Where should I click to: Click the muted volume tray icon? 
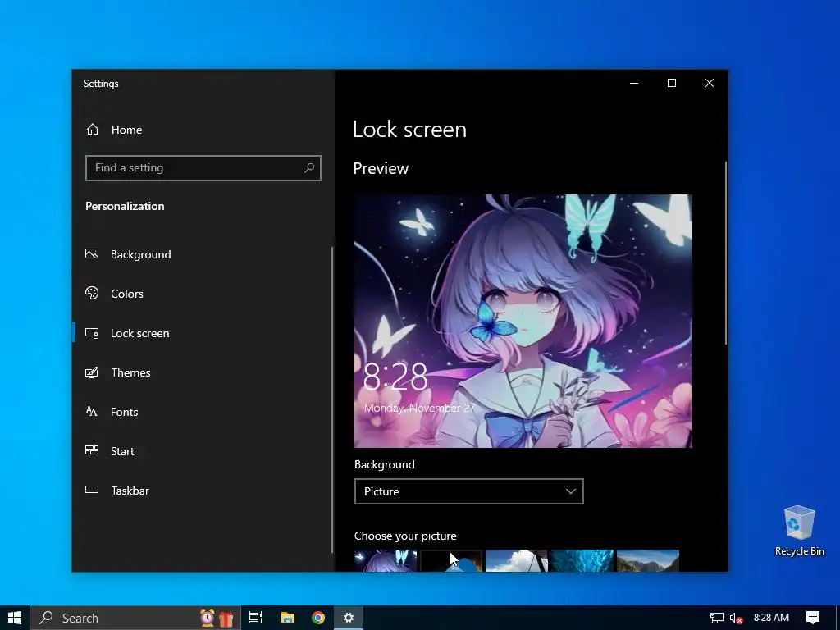(737, 619)
